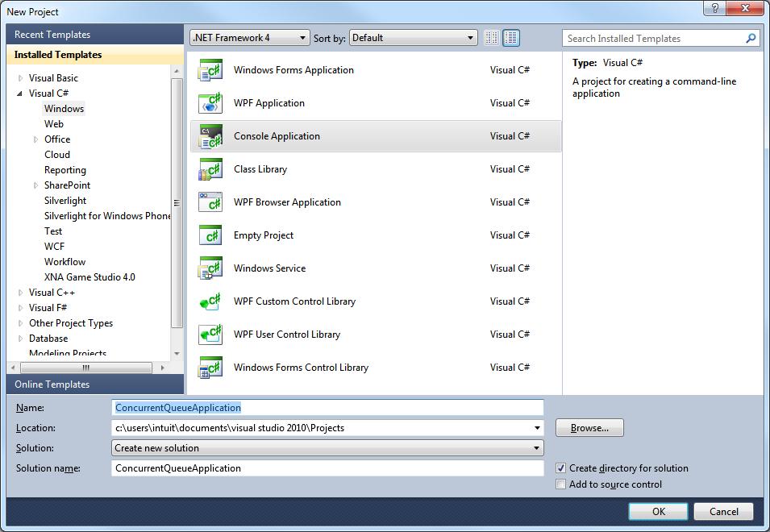Click the Cancel button

723,511
